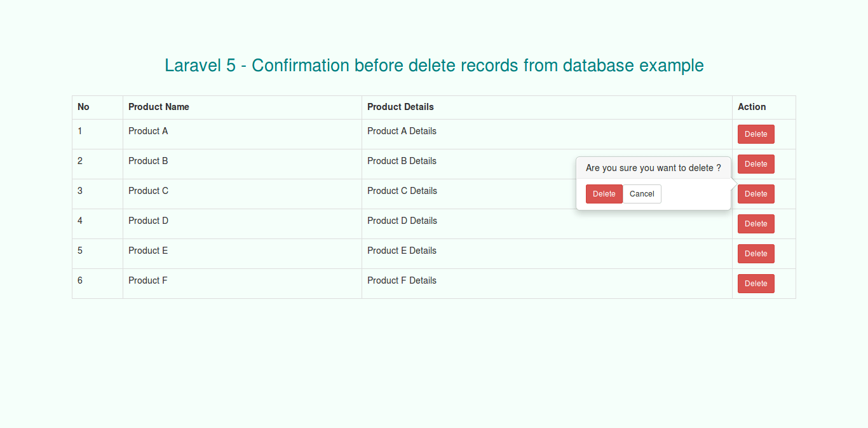Screen dimensions: 868x428
Task: Click the "No" column header
Action: pos(83,107)
